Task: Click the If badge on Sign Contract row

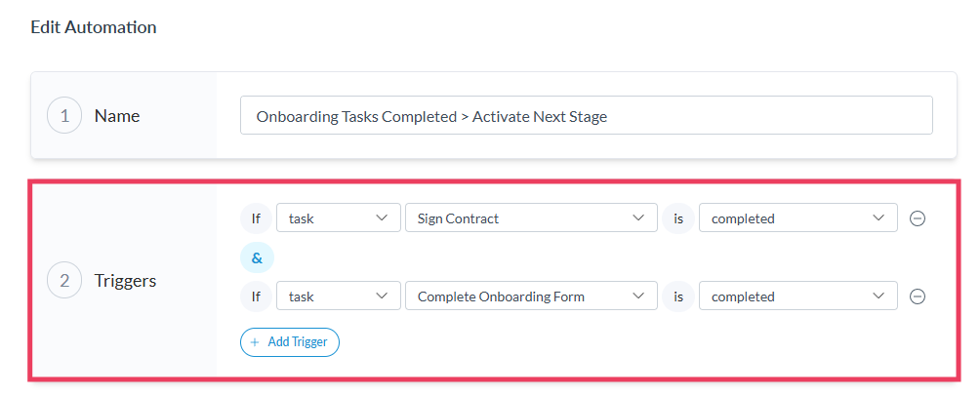Action: click(256, 218)
